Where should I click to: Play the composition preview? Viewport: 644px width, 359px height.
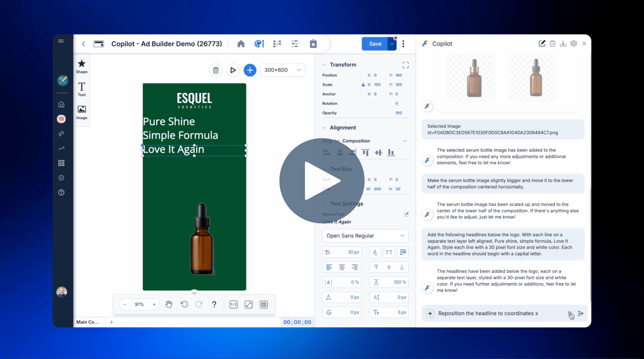tap(233, 70)
